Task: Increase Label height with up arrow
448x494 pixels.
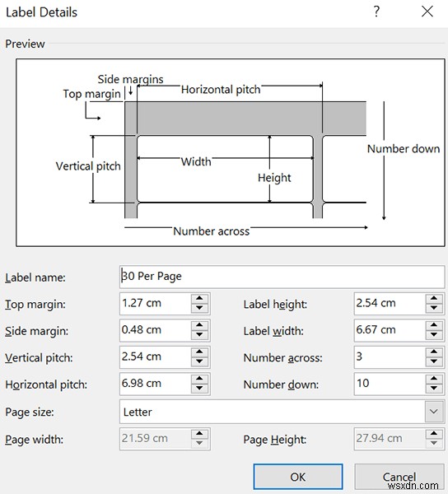Action: point(434,298)
